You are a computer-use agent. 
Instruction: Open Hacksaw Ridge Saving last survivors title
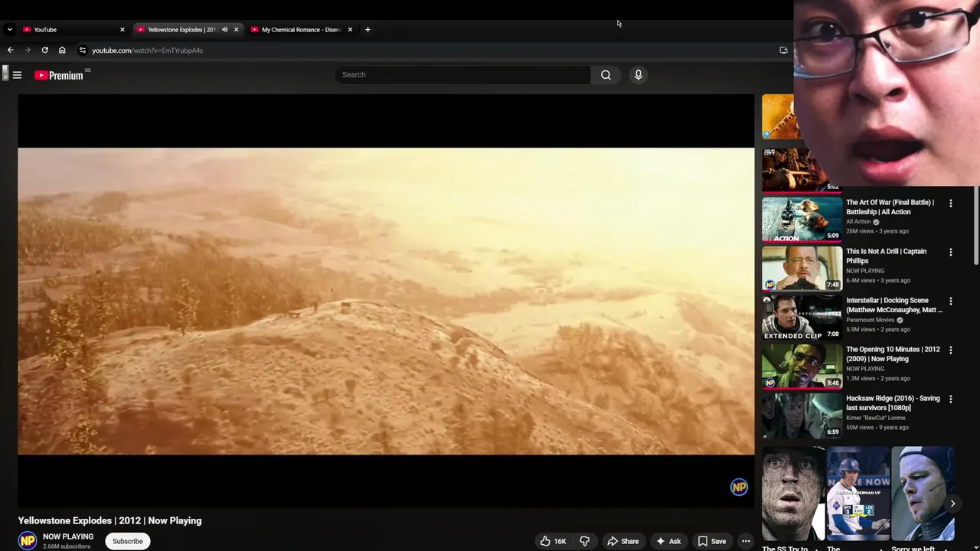(893, 403)
